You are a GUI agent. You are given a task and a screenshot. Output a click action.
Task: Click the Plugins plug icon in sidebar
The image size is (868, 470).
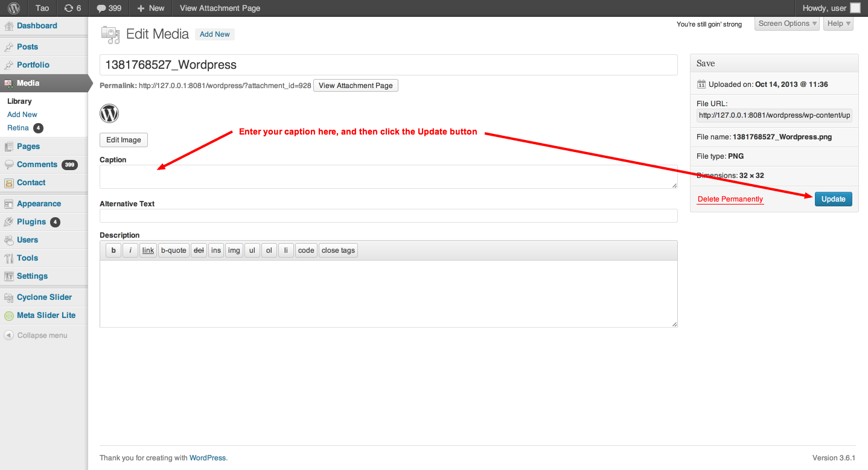9,222
